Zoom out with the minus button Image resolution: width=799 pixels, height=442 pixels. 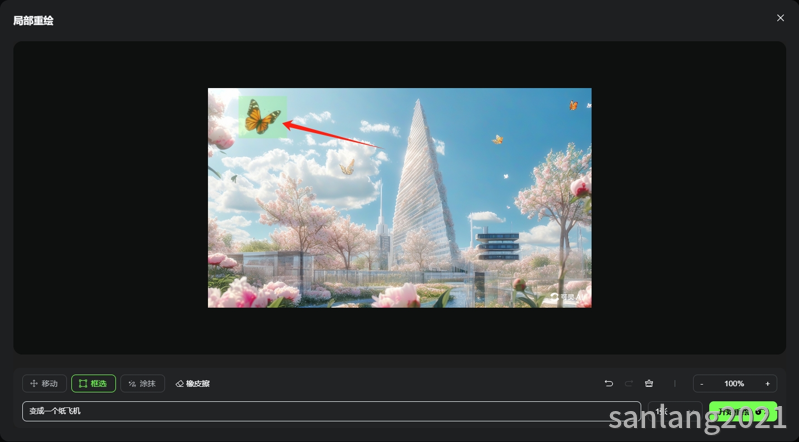[702, 383]
